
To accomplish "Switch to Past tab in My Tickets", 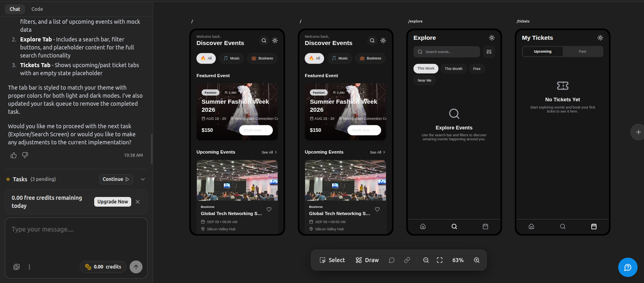I will pyautogui.click(x=582, y=51).
